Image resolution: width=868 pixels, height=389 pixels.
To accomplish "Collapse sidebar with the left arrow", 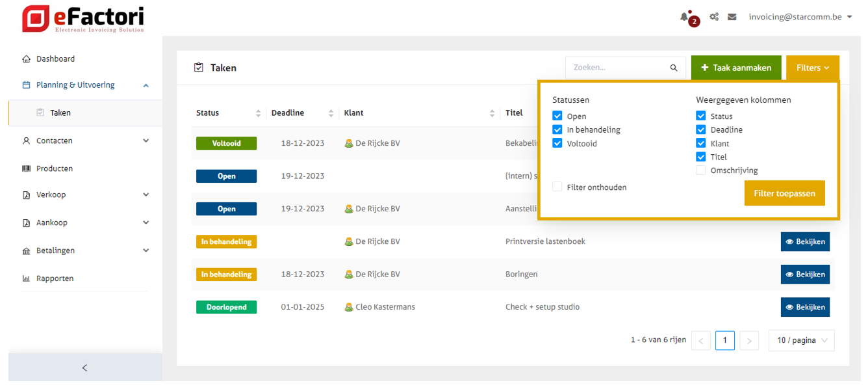I will click(x=84, y=368).
